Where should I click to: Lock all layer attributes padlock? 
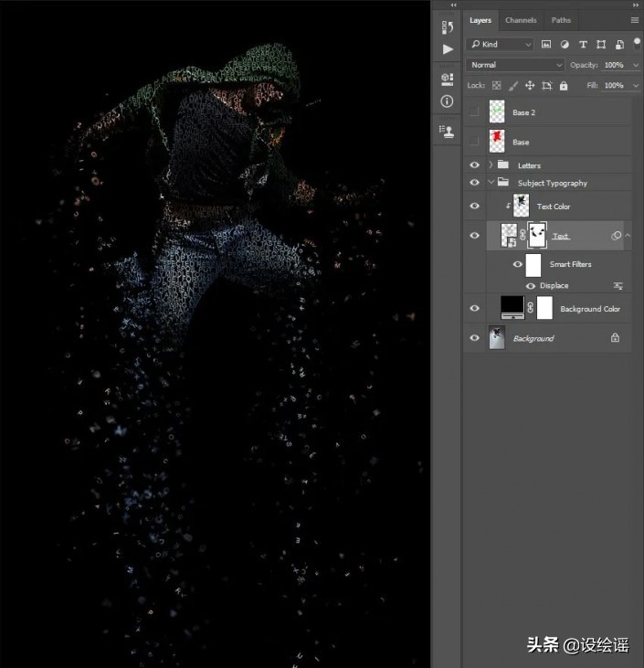point(564,86)
